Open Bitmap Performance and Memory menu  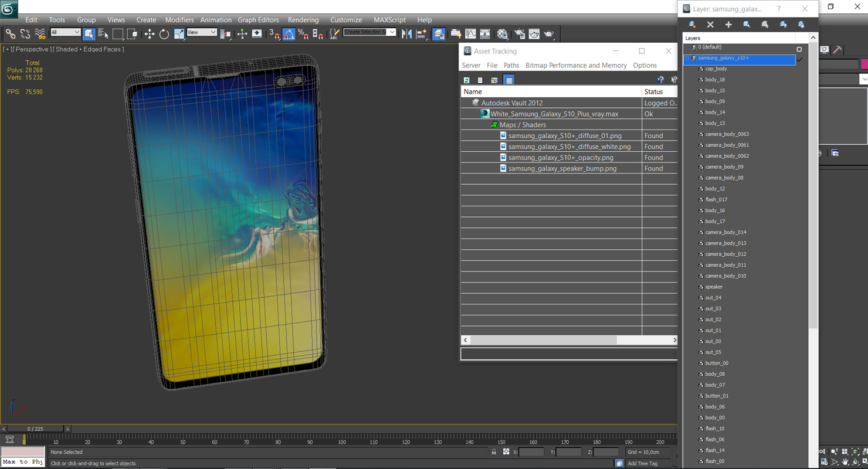click(576, 66)
